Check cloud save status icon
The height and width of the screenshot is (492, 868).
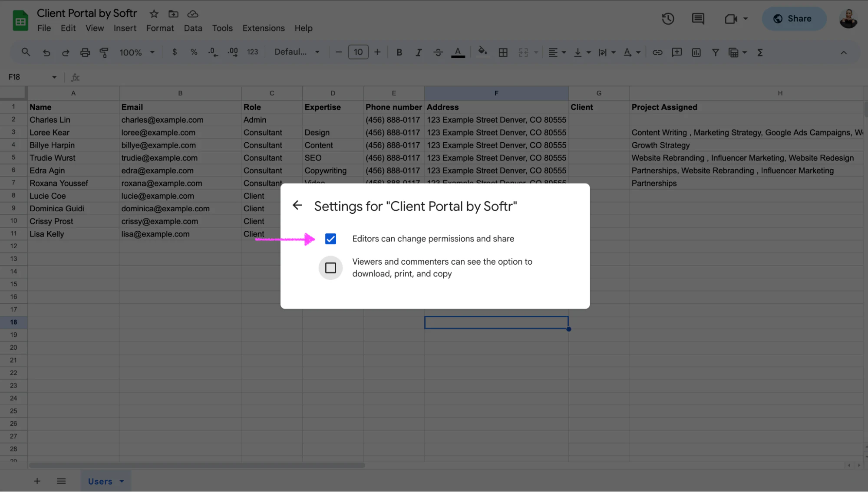coord(193,14)
